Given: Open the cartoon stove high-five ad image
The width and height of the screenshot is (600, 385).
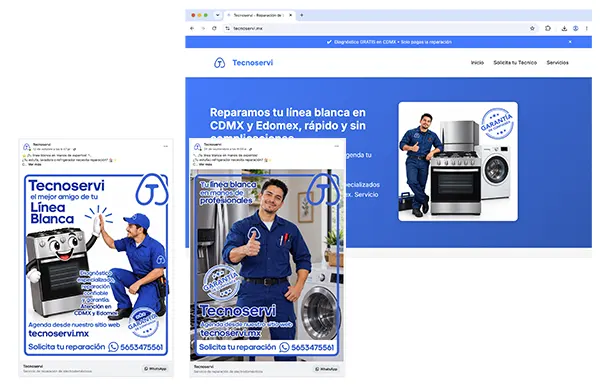Looking at the screenshot, I should [96, 265].
